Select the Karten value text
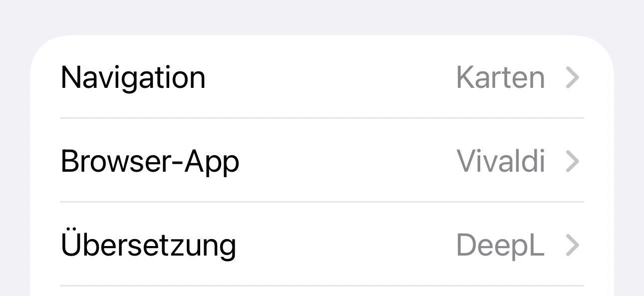644x296 pixels. 500,78
